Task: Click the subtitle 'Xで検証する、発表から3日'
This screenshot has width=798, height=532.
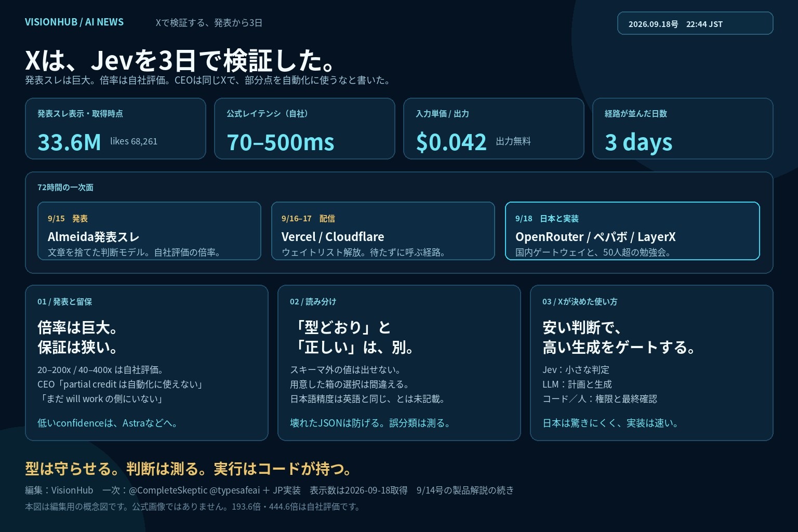Action: click(209, 23)
